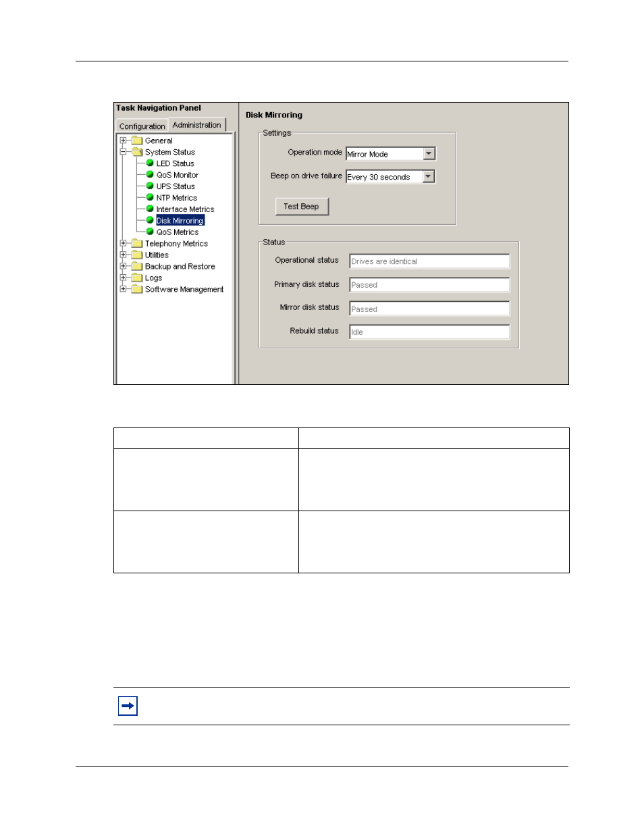Click the blue arrow note icon

128,706
